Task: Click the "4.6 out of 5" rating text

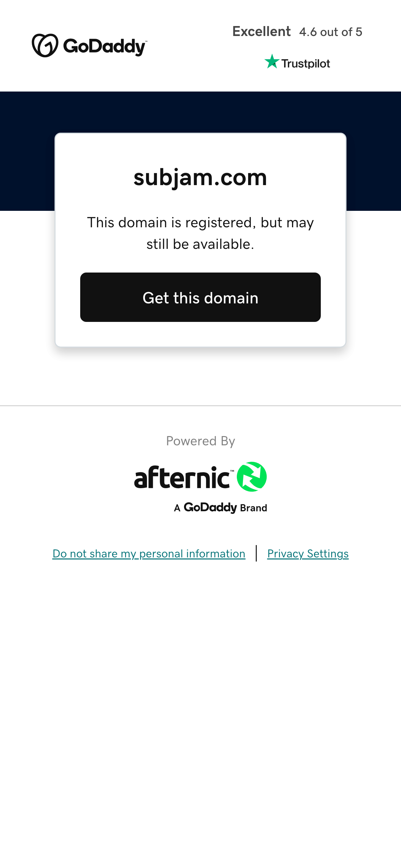Action: pos(331,32)
